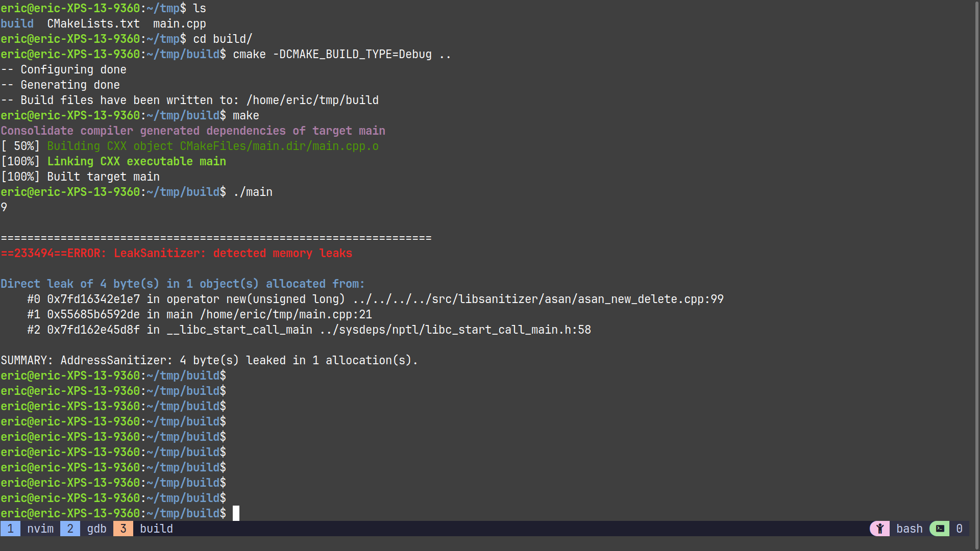Switch to tmux window 2 gdb
The image size is (980, 551).
tap(84, 529)
